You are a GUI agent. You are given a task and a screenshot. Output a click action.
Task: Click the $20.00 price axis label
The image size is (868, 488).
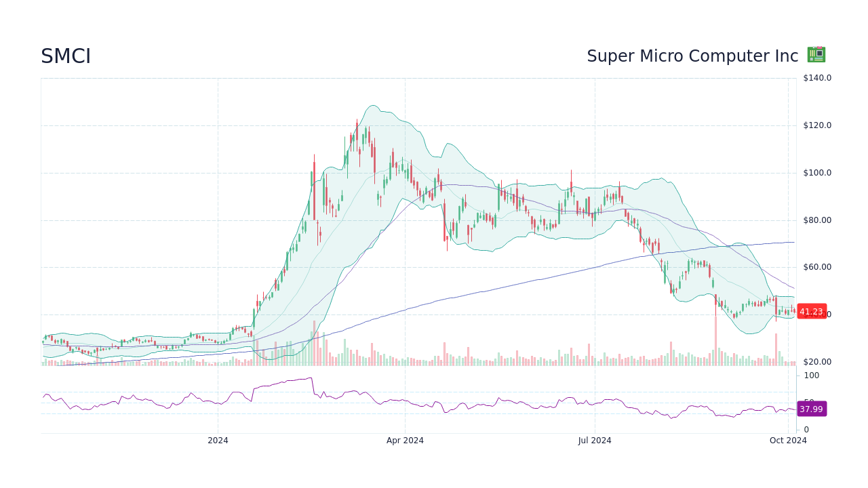(817, 362)
